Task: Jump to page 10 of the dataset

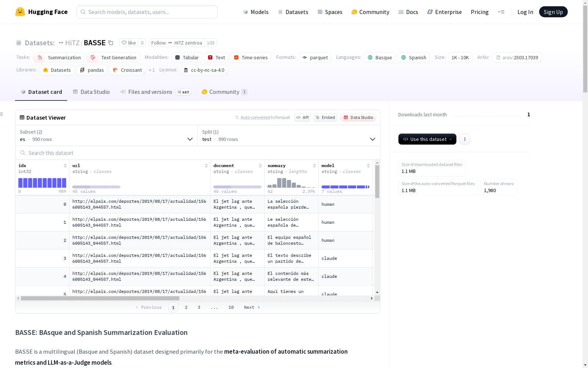Action: [x=231, y=307]
